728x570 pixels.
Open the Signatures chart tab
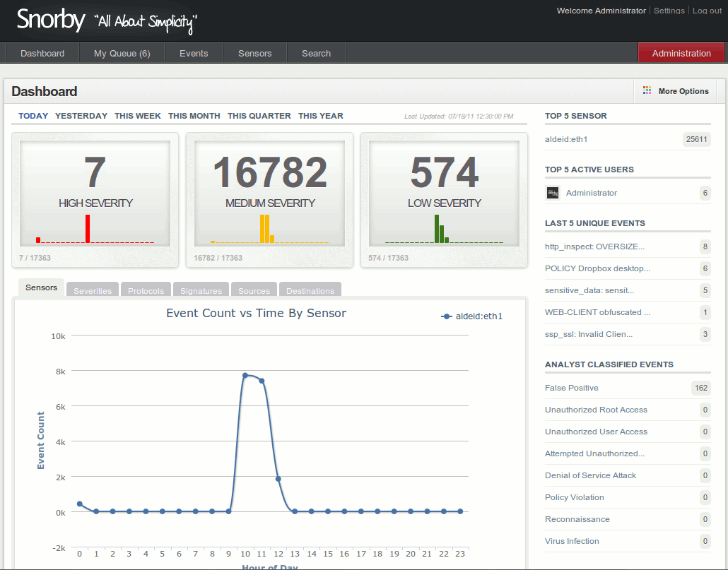(201, 291)
